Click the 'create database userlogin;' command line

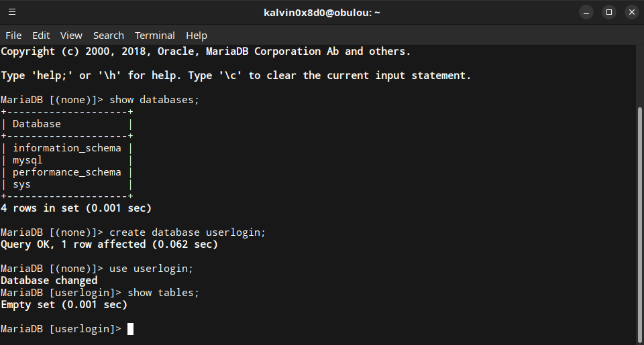pos(188,232)
